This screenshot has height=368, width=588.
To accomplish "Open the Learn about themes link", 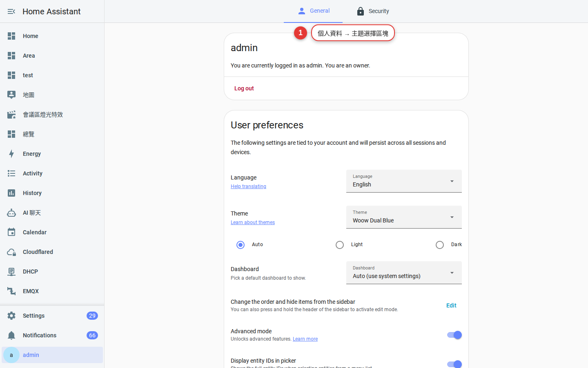I will click(253, 222).
